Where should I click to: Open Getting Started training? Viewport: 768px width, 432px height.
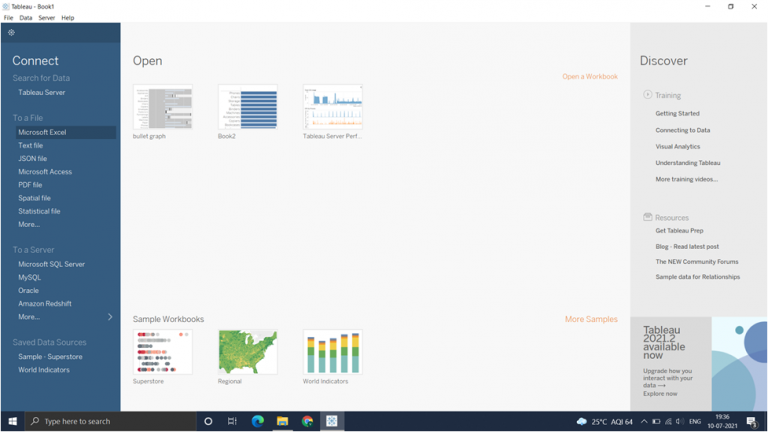coord(677,114)
